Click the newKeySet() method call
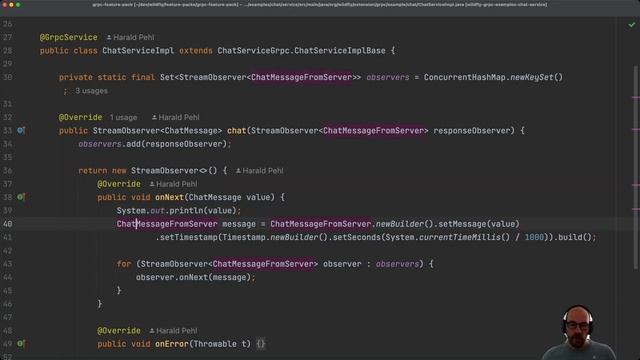The height and width of the screenshot is (360, 640). [537, 77]
